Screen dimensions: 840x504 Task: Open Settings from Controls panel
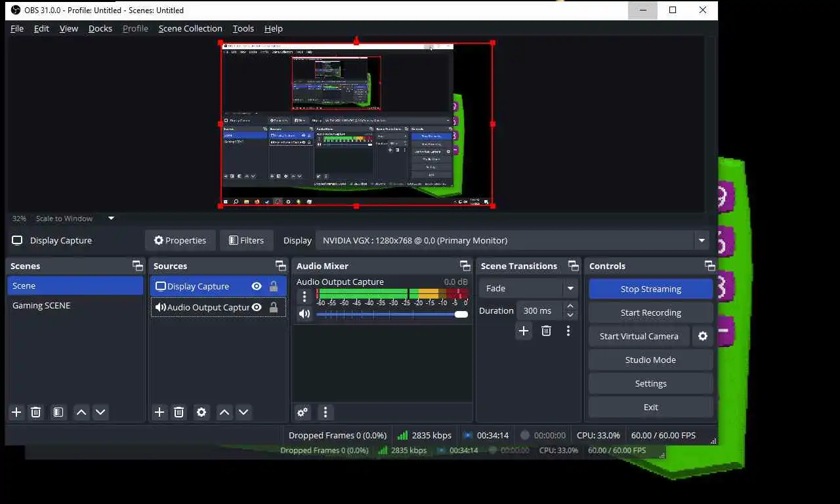[651, 383]
